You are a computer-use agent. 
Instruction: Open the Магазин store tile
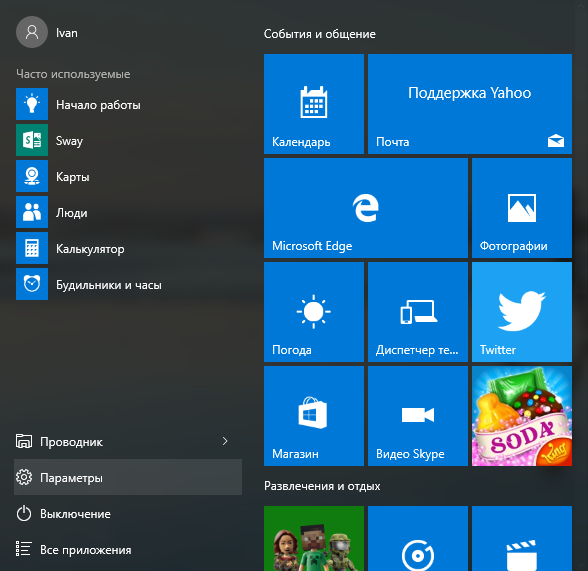pyautogui.click(x=314, y=416)
